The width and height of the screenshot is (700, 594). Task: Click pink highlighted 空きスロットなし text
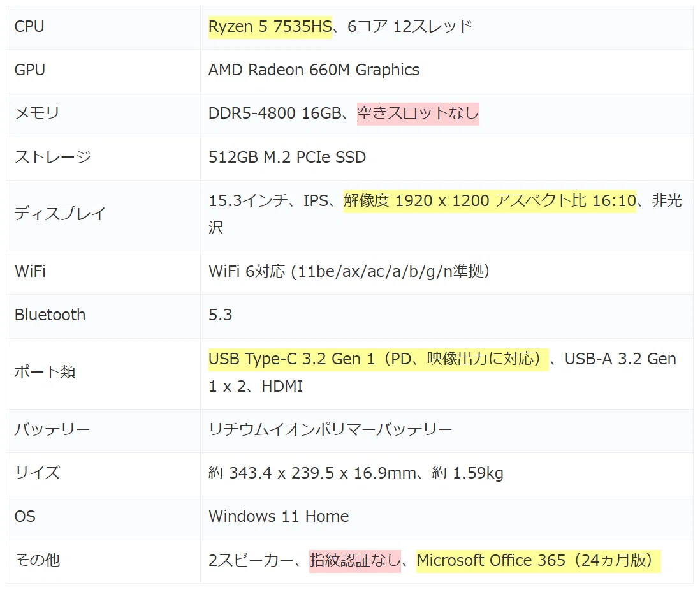pos(418,114)
